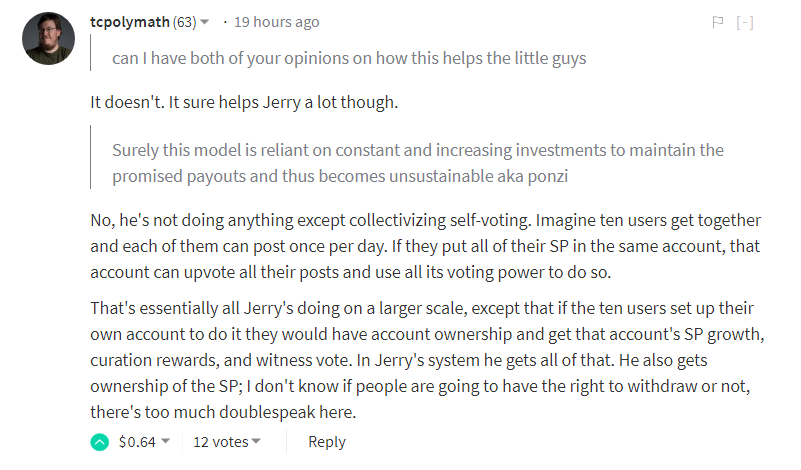
Task: Flag this comment using the flag icon
Action: point(718,22)
